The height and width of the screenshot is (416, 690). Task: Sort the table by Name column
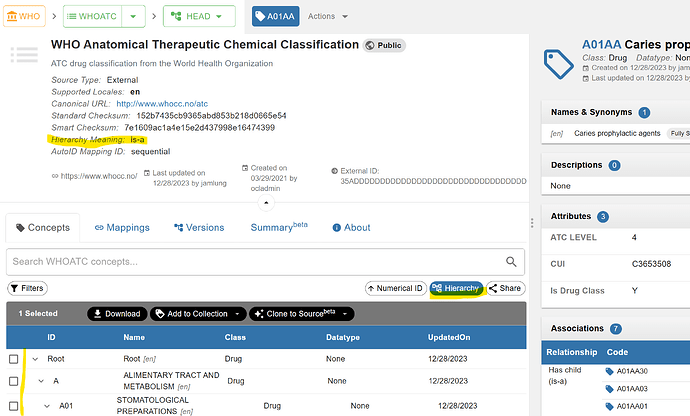click(134, 337)
